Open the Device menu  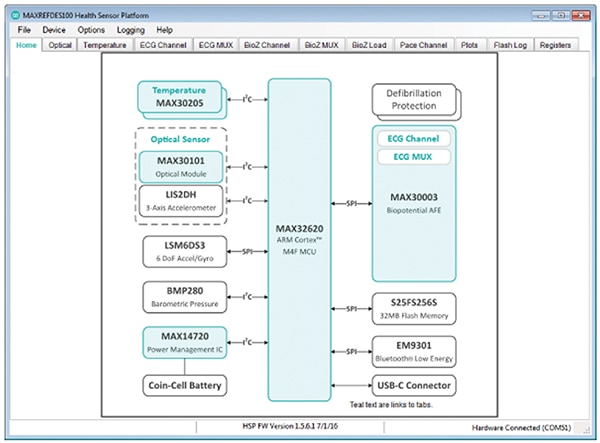(54, 30)
